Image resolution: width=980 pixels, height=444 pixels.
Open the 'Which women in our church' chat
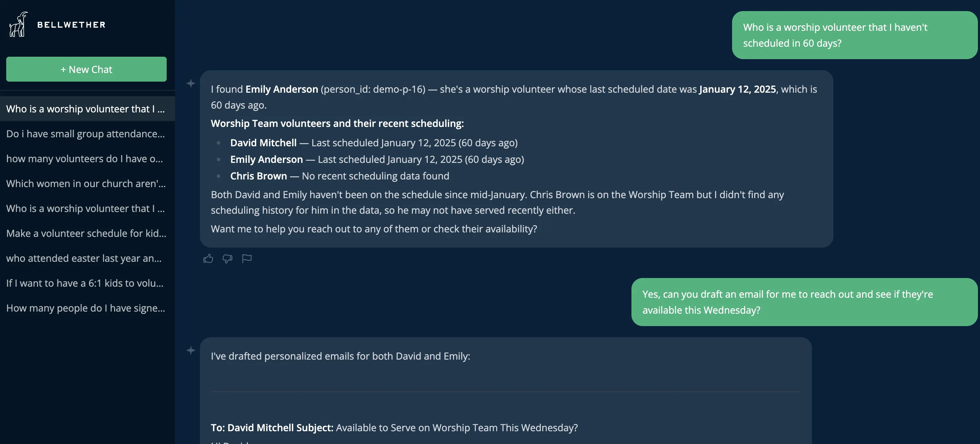click(86, 183)
